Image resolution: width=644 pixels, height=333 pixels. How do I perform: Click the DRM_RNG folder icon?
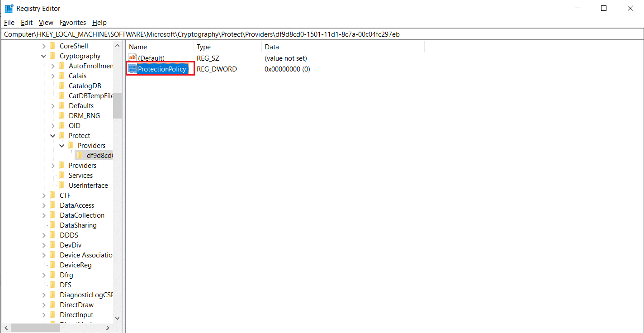(62, 116)
